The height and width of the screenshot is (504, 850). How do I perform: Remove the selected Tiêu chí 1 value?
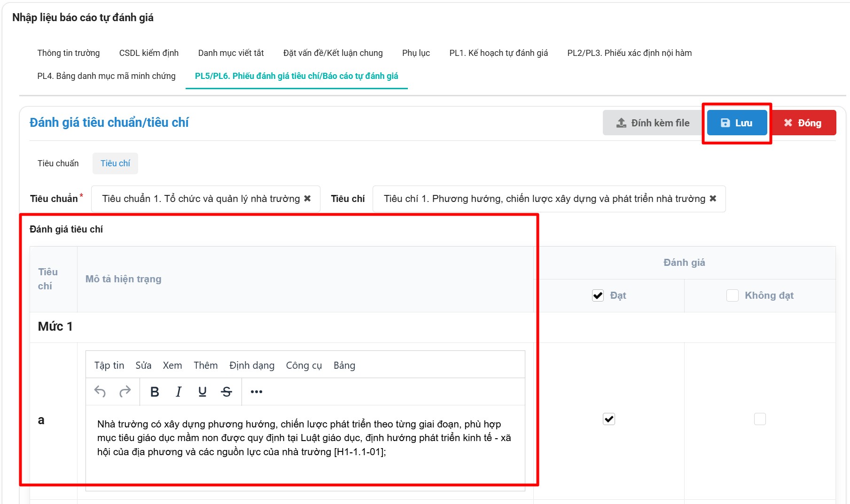pos(713,199)
